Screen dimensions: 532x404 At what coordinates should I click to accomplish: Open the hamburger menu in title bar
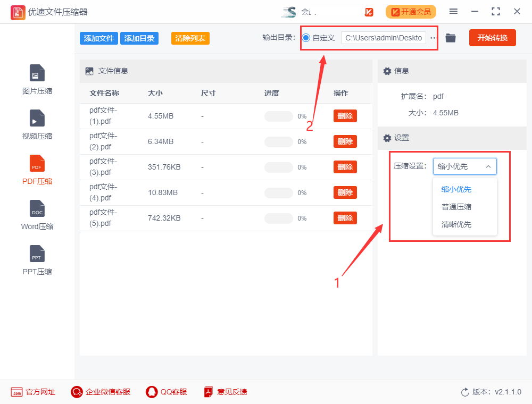click(x=453, y=12)
